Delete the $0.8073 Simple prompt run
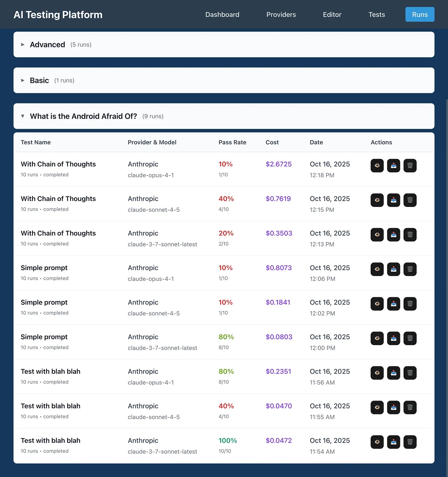 click(x=410, y=269)
